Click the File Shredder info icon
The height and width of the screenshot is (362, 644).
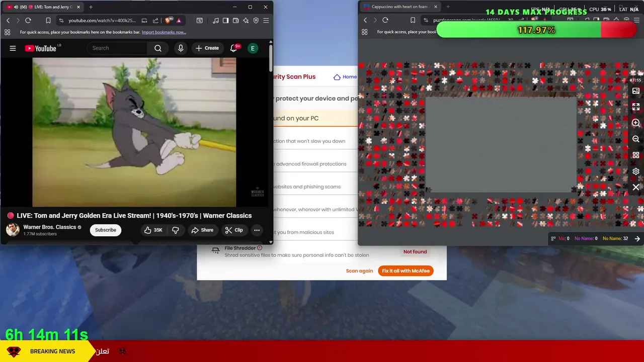[x=260, y=248]
